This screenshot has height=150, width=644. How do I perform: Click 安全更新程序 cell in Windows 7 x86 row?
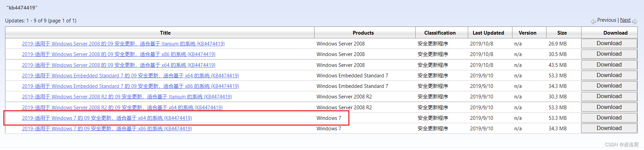tap(433, 129)
